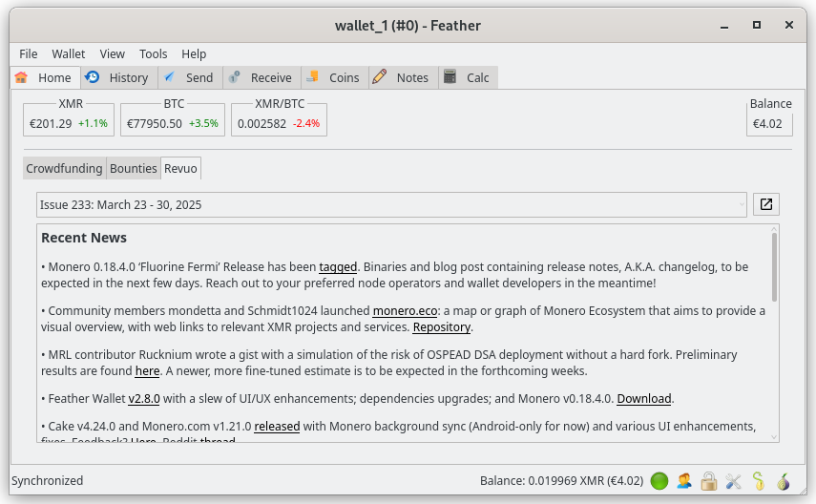Switch to the History tab
The image size is (816, 504).
tap(119, 77)
